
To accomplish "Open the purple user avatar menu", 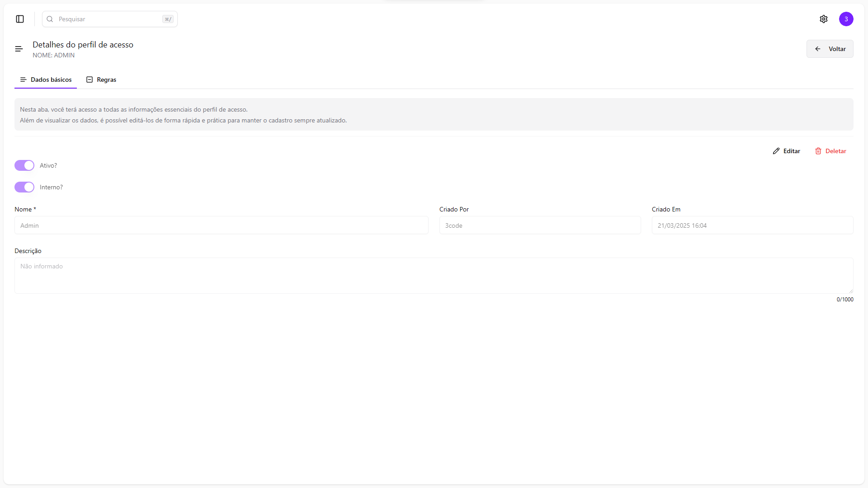I will [846, 19].
